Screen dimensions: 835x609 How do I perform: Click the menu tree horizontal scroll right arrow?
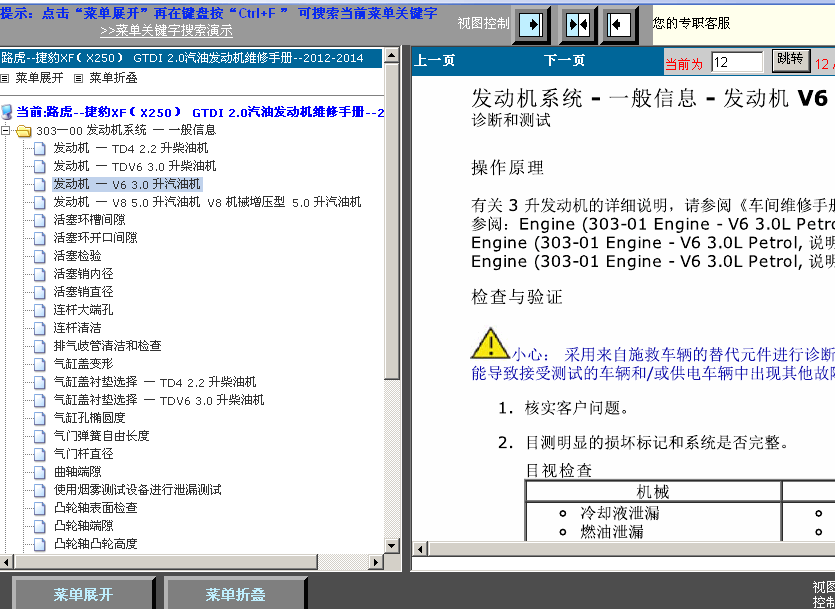376,562
